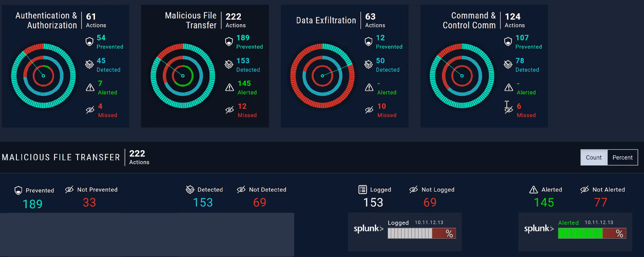
Task: Click the Missed crossed-eye icon in Command & Control card
Action: pyautogui.click(x=508, y=110)
